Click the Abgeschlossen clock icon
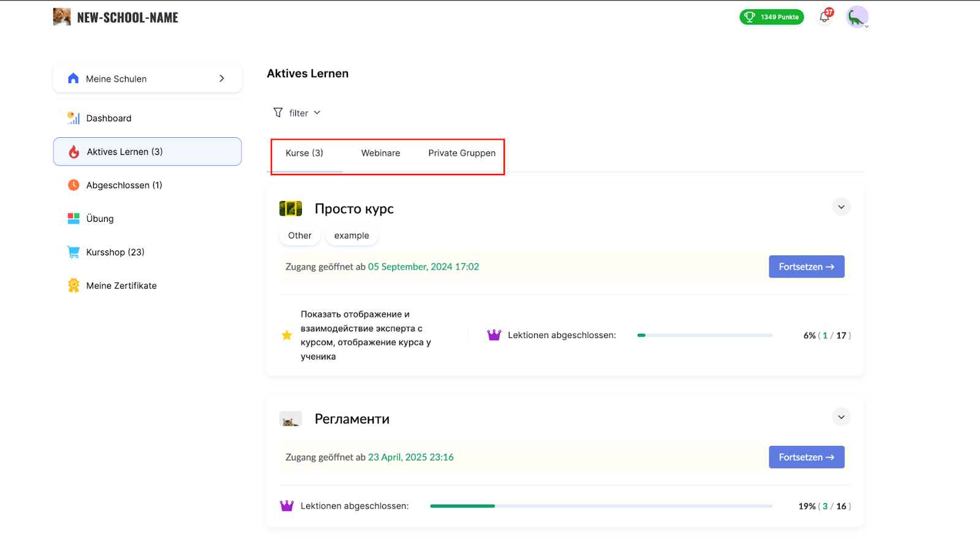The image size is (980, 539). pos(73,185)
